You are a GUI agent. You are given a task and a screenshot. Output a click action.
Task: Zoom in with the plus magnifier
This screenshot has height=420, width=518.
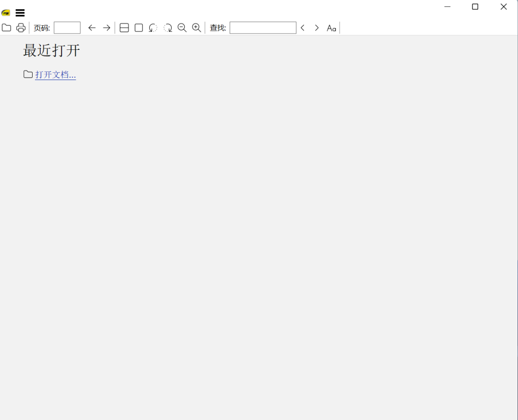(197, 28)
